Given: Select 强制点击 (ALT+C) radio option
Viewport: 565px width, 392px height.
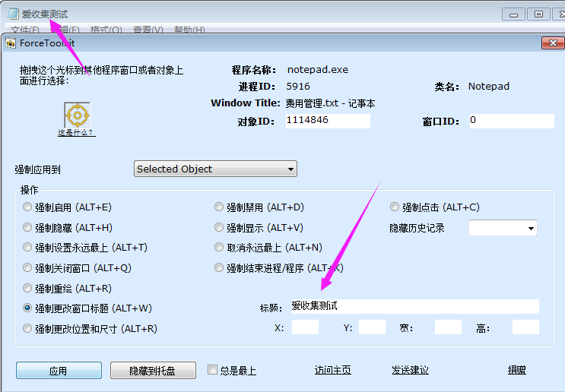Looking at the screenshot, I should (x=395, y=207).
